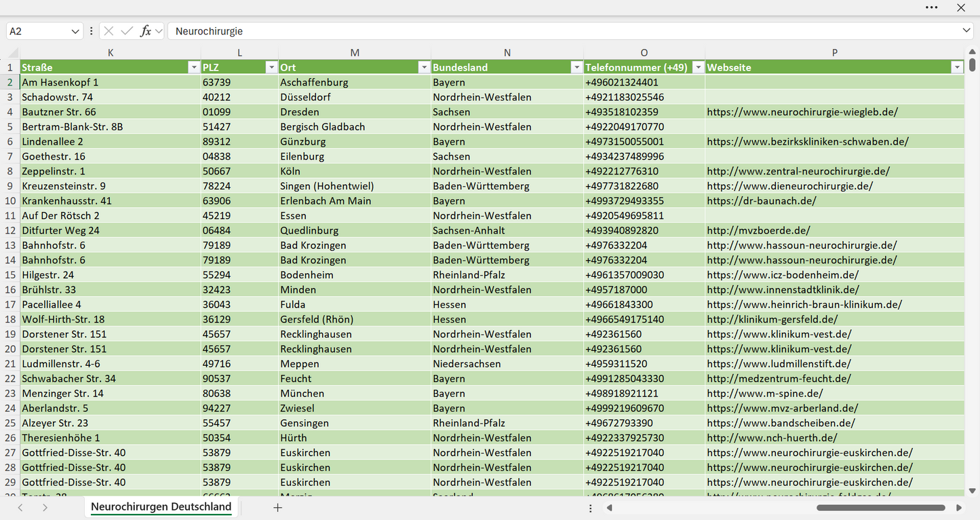Open the link http://mvzboerde.de/
The image size is (980, 520).
pyautogui.click(x=758, y=231)
